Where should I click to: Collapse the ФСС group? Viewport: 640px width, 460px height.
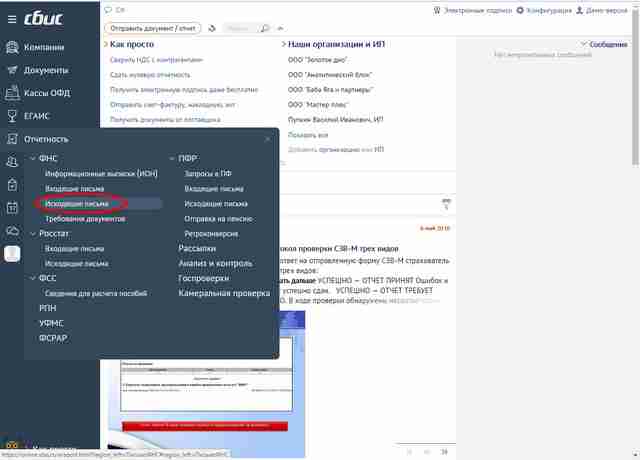33,278
